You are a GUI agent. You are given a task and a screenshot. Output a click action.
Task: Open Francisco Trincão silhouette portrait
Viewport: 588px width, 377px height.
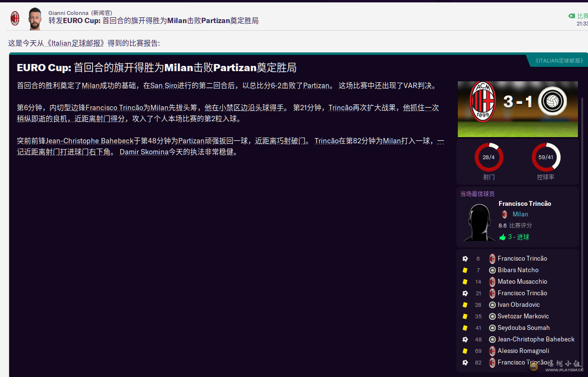[478, 223]
